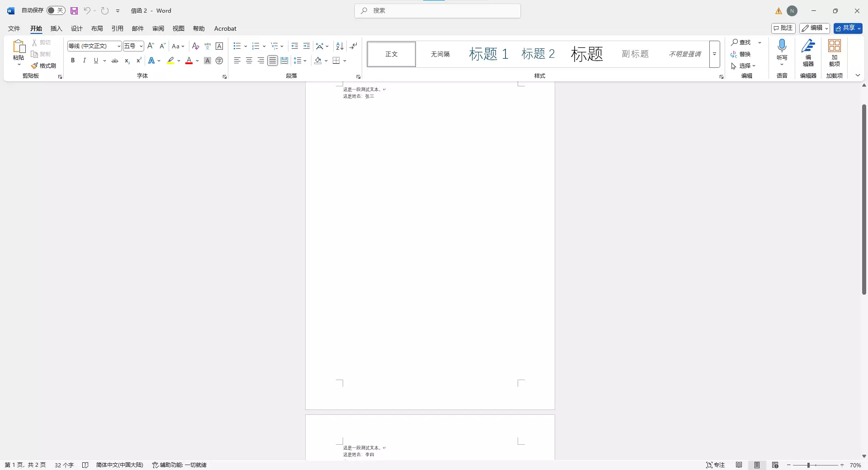The width and height of the screenshot is (868, 470).
Task: Click the Share button
Action: (848, 28)
